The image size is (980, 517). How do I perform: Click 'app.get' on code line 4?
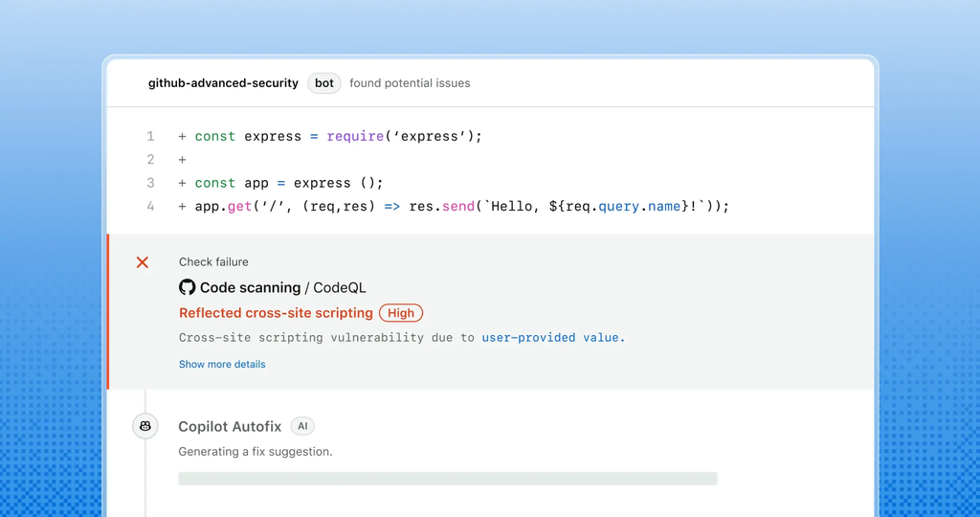coord(223,206)
